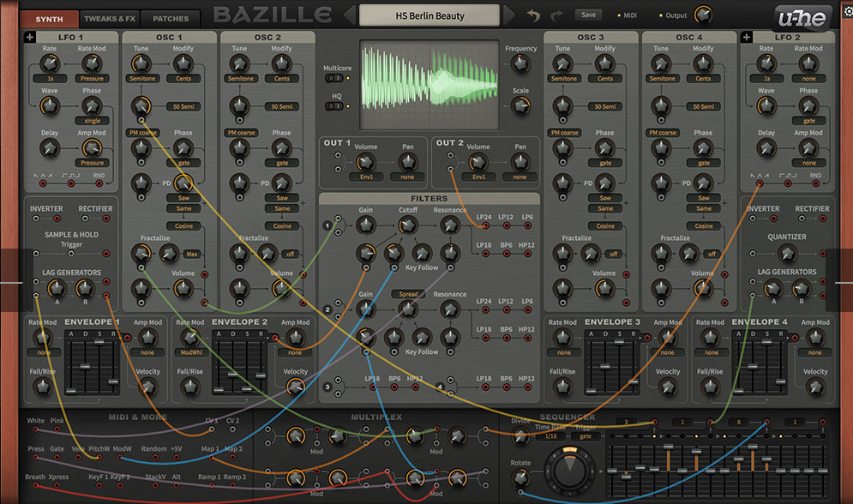Switch to the TWEAKS & FX tab
Image resolution: width=853 pixels, height=504 pixels.
coord(110,19)
